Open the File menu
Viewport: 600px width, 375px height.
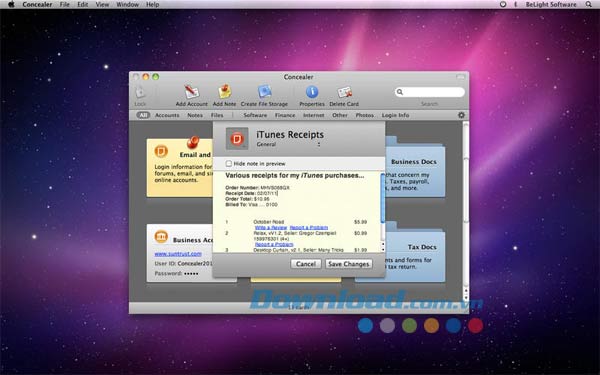pos(64,5)
